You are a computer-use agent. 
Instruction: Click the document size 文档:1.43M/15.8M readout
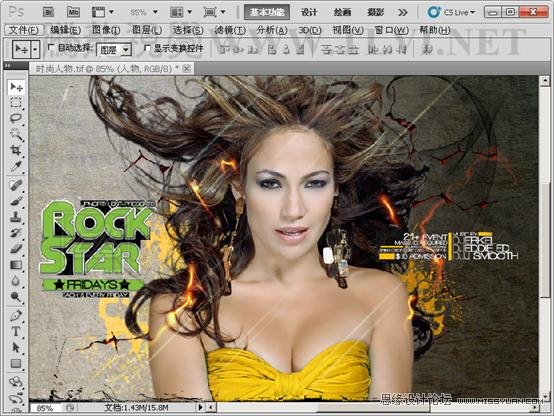coord(137,408)
